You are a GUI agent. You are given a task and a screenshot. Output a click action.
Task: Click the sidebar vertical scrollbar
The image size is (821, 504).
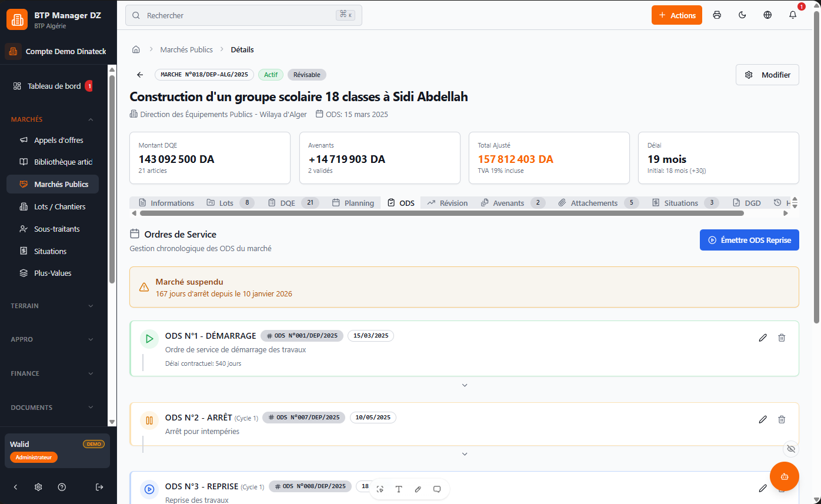click(x=112, y=178)
